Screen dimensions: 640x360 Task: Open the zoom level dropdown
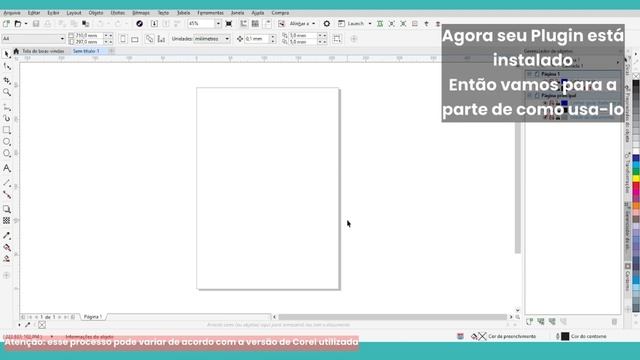tap(218, 24)
